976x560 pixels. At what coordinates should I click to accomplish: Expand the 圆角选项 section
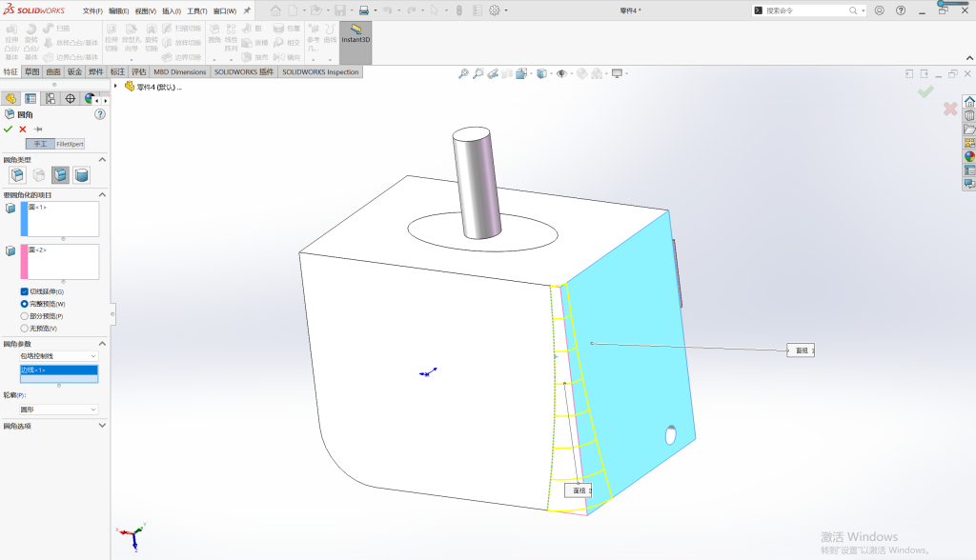click(x=102, y=426)
